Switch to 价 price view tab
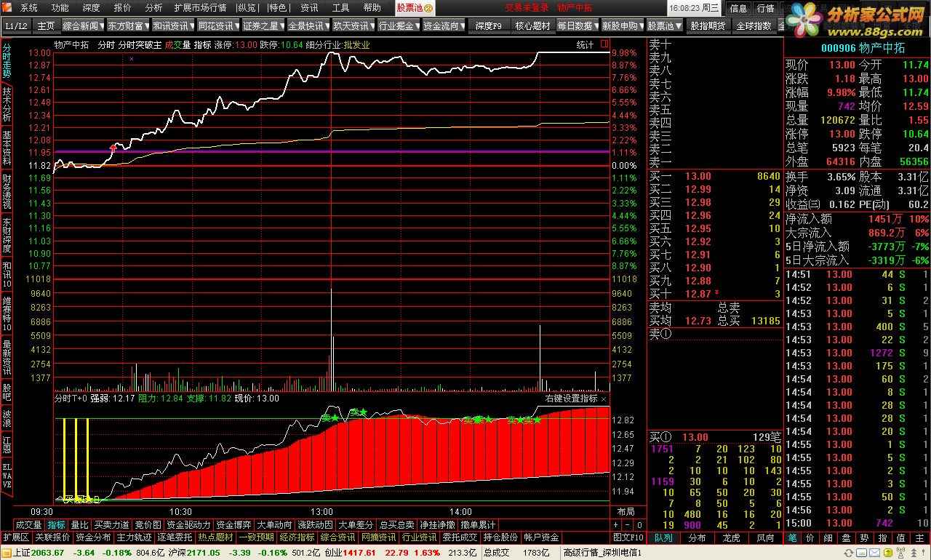Image resolution: width=931 pixels, height=560 pixels. (811, 538)
